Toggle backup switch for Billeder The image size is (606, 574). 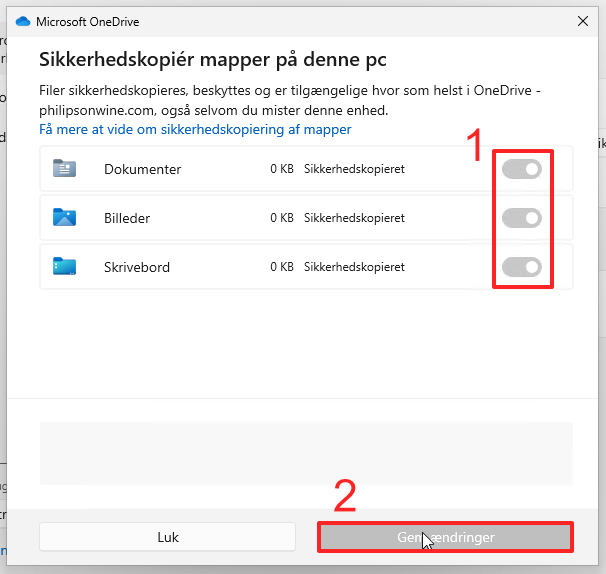click(x=522, y=218)
